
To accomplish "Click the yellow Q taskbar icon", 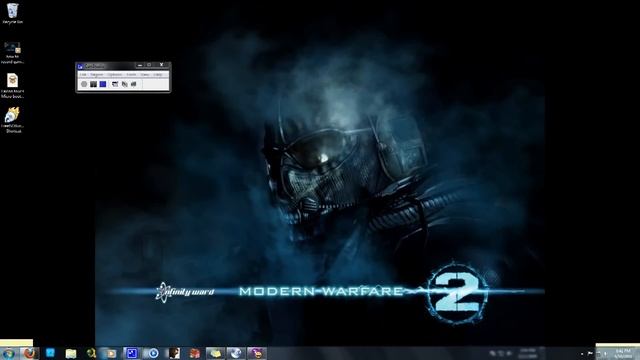I will pos(91,353).
